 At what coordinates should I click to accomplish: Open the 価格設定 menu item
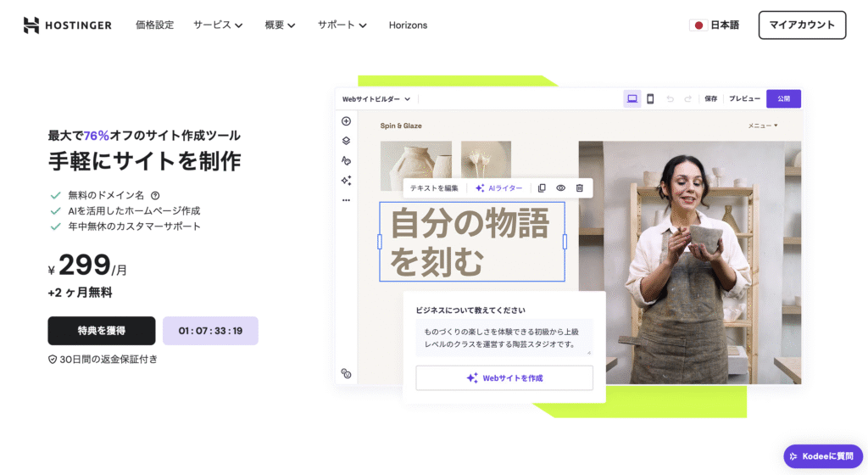[x=154, y=25]
